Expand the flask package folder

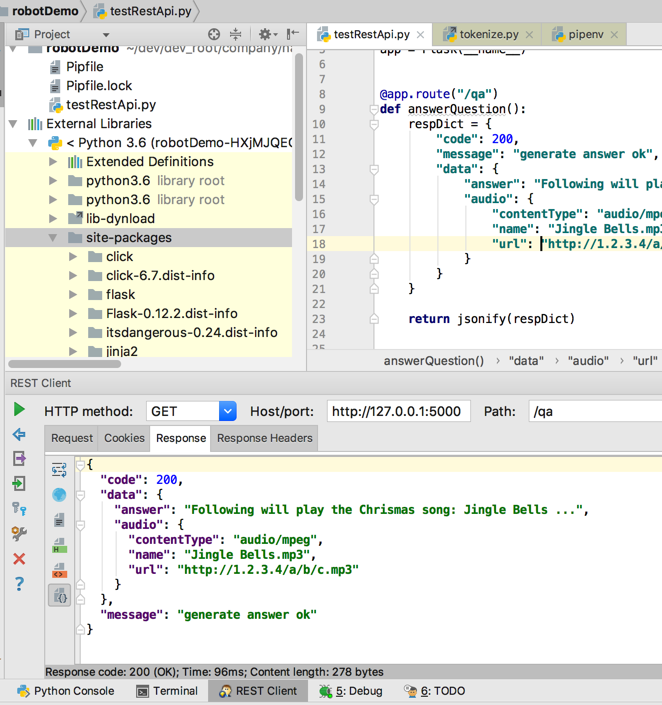pos(73,295)
